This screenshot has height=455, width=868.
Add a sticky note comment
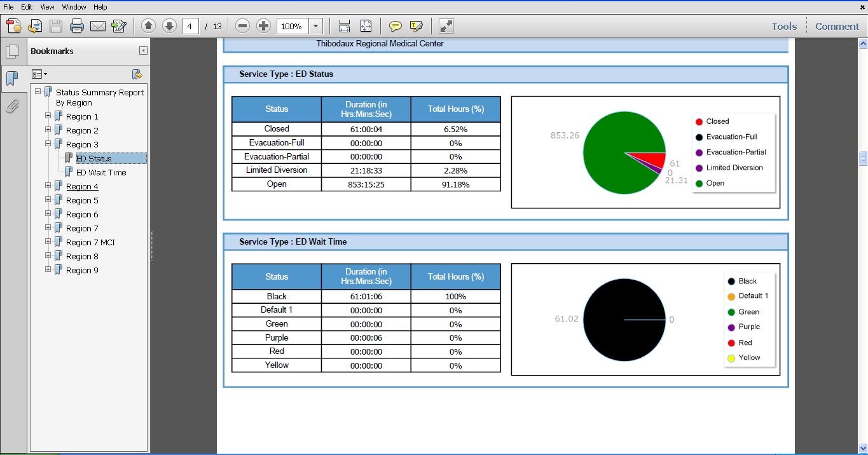click(395, 26)
